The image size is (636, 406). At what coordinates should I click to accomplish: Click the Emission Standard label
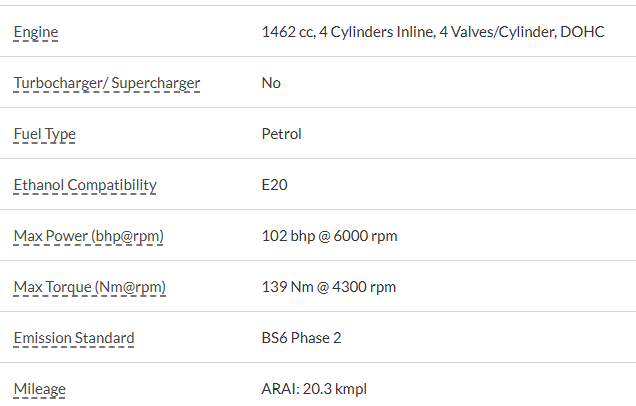point(74,338)
